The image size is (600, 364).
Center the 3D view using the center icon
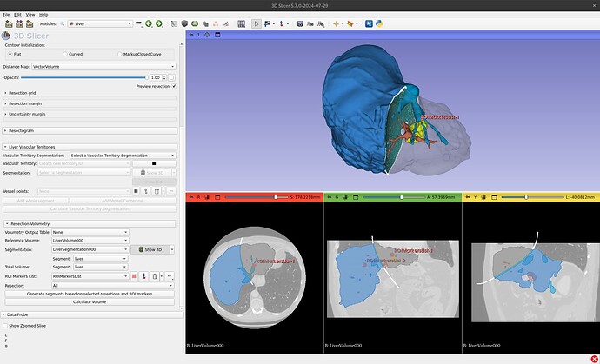click(x=207, y=35)
